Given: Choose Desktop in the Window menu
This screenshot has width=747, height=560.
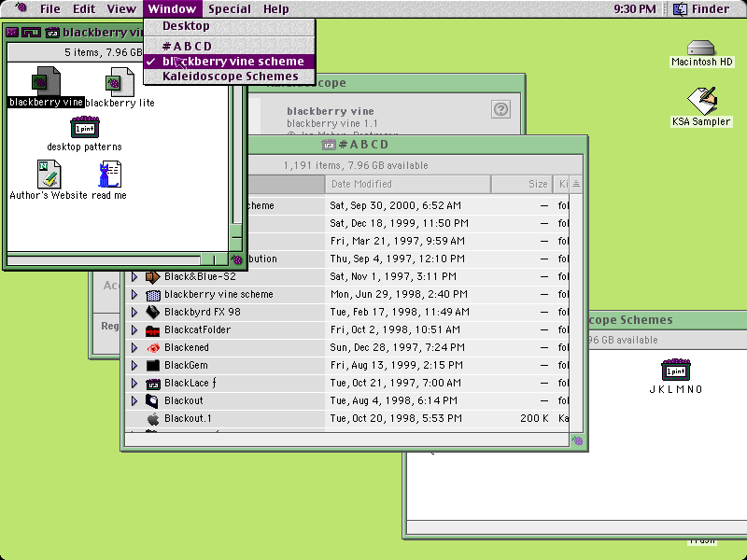Looking at the screenshot, I should pos(229,26).
